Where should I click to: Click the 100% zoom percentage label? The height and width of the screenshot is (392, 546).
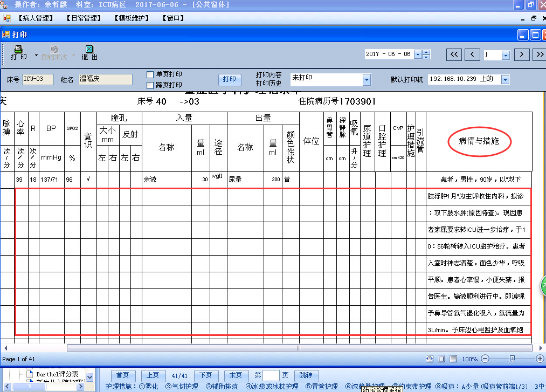470,359
